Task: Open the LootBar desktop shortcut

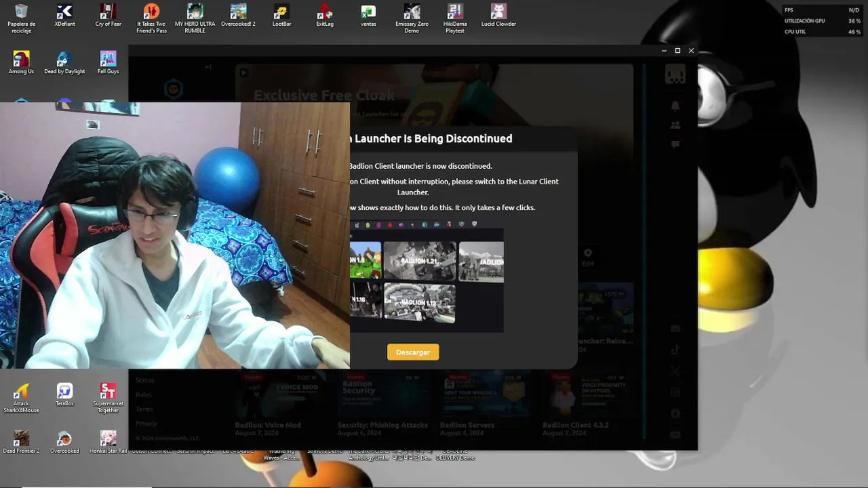Action: [x=281, y=16]
